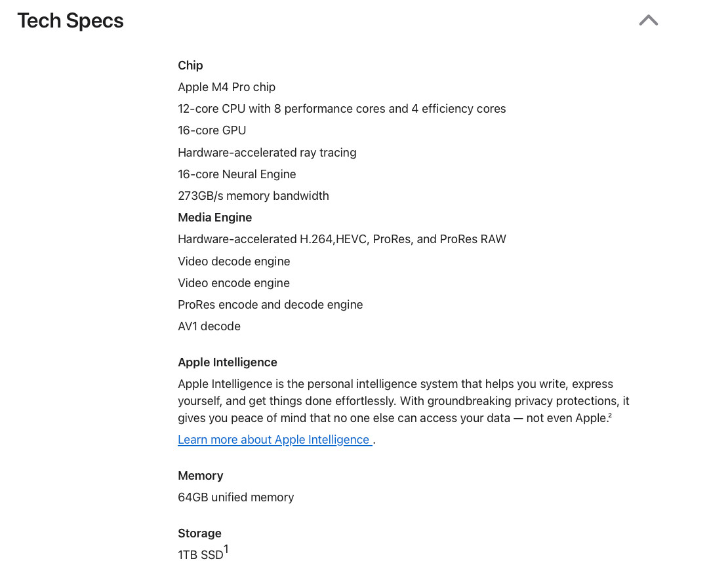Open Learn more about Apple Intelligence link
This screenshot has height=578, width=728.
click(275, 440)
